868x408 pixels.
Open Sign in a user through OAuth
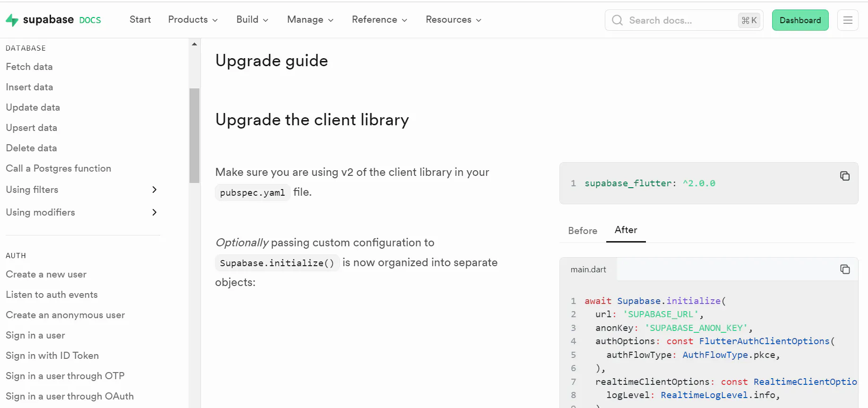tap(70, 396)
